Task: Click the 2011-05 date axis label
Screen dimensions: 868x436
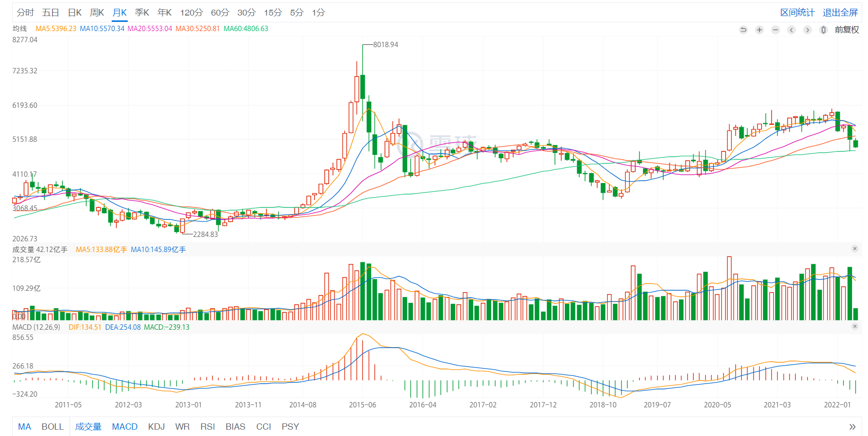Action: click(x=68, y=405)
